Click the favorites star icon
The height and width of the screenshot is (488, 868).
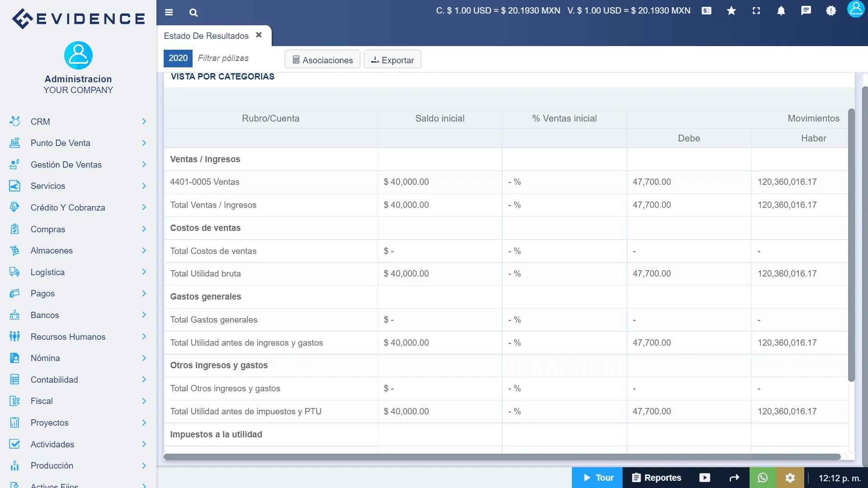731,11
